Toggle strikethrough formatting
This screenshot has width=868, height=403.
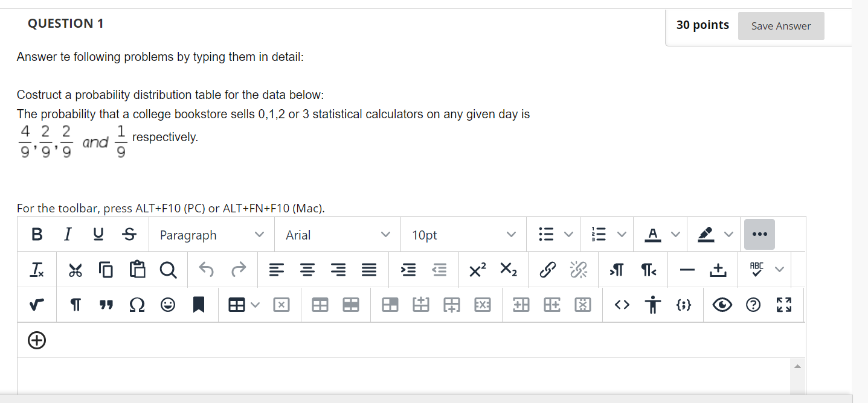coord(129,235)
